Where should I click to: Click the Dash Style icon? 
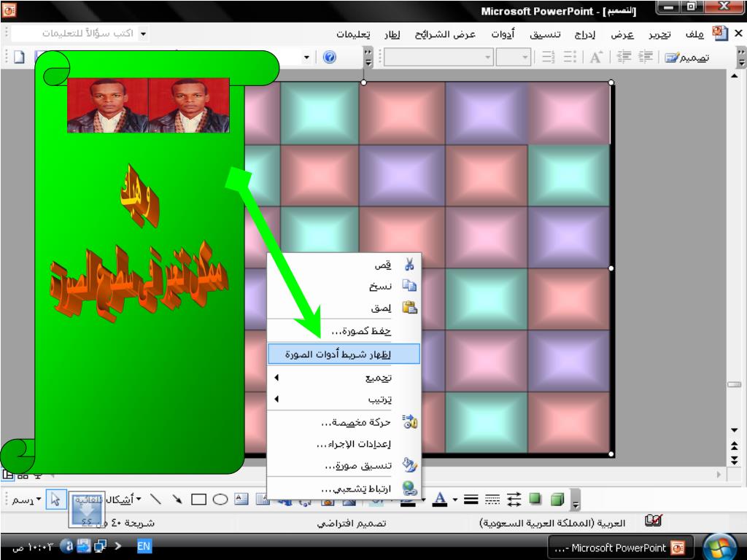492,499
